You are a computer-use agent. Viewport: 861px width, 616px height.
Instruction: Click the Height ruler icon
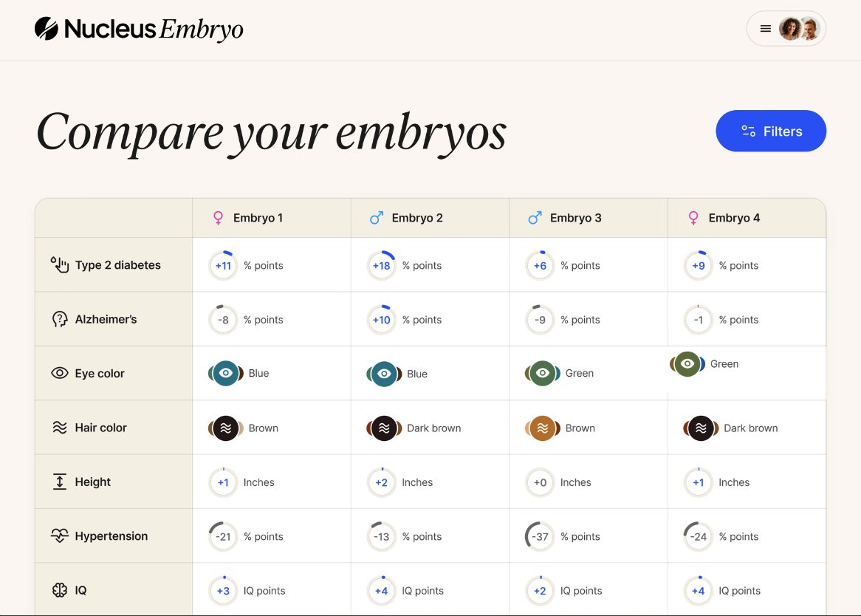(x=59, y=482)
